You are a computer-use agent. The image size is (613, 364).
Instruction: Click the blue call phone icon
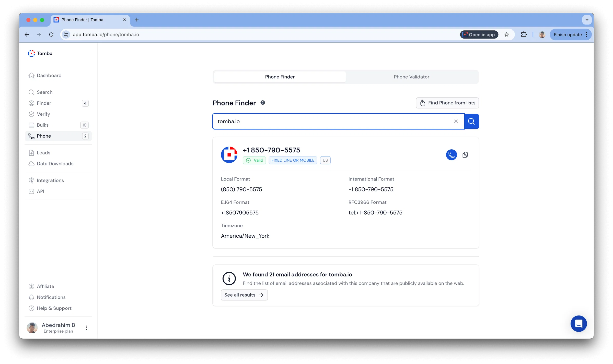pos(452,155)
